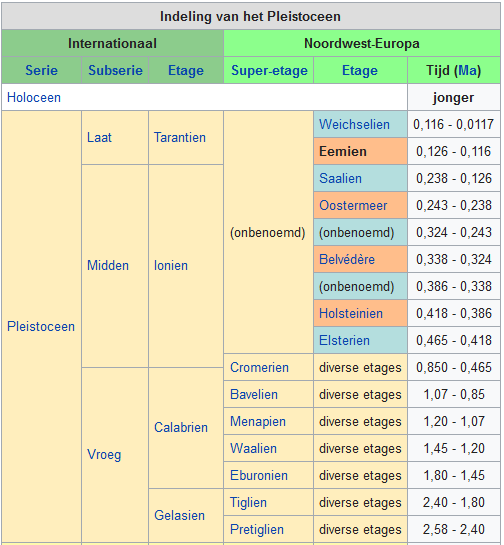504x545 pixels.
Task: Click the Bavelien link
Action: tap(254, 394)
